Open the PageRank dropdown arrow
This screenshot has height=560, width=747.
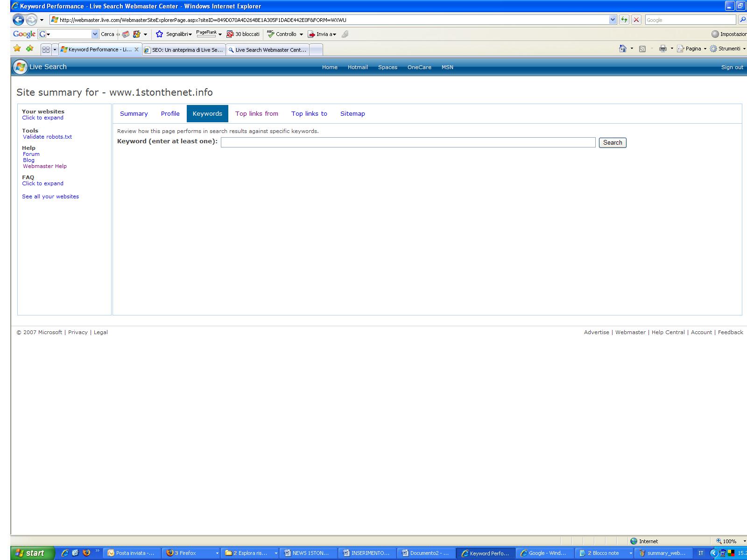pyautogui.click(x=220, y=35)
